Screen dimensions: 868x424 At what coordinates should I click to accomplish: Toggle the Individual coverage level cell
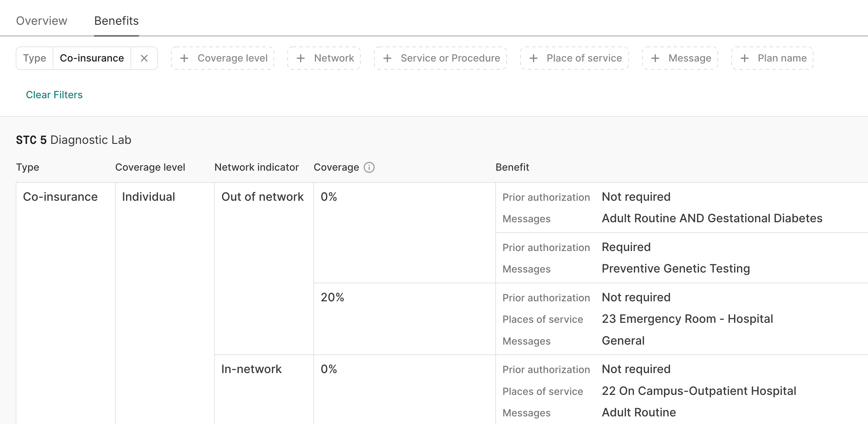coord(149,196)
